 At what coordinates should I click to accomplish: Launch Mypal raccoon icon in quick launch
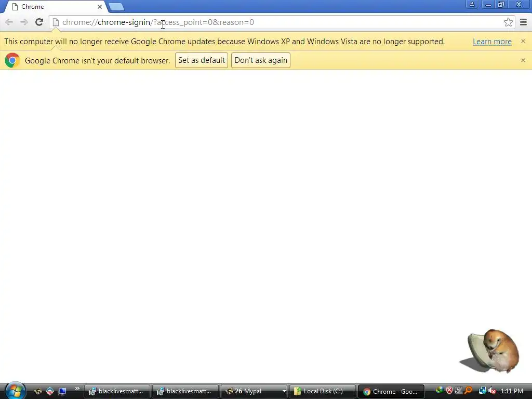pos(37,391)
